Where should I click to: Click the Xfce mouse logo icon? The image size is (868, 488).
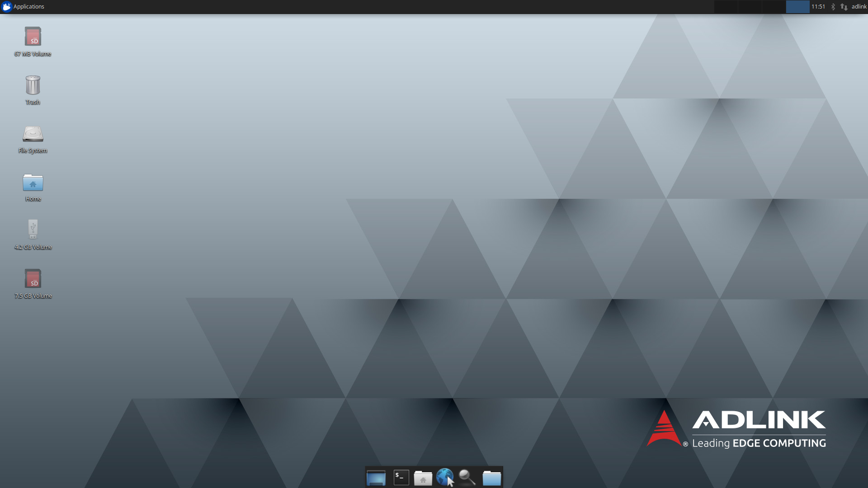tap(6, 7)
